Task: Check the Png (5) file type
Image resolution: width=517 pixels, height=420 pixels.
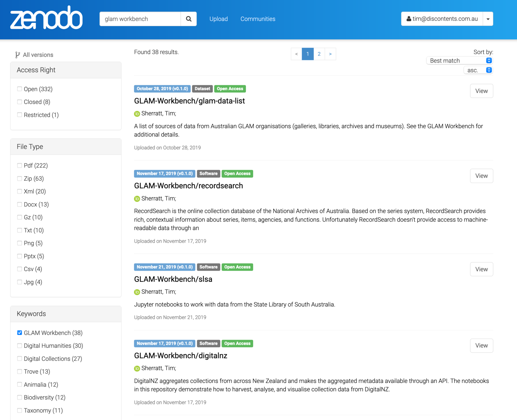Action: pos(20,243)
